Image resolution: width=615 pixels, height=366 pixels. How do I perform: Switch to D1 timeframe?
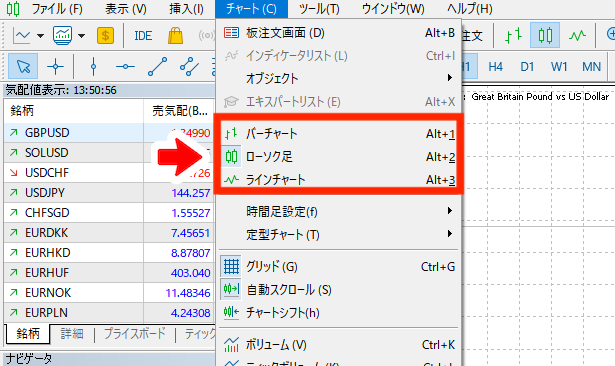527,67
